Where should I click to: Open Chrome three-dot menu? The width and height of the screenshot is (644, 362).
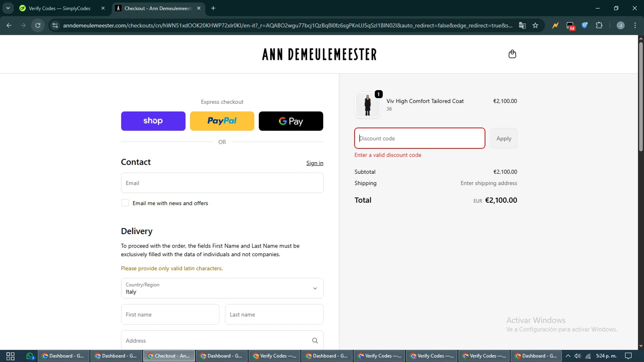click(x=635, y=25)
